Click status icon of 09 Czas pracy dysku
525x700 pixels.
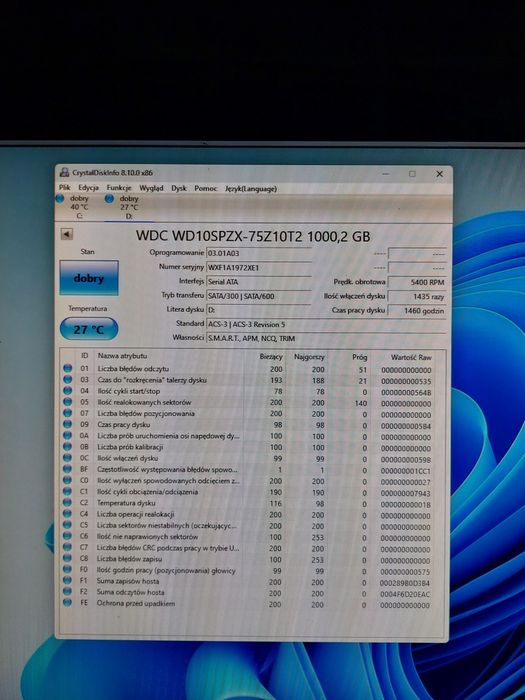point(67,424)
